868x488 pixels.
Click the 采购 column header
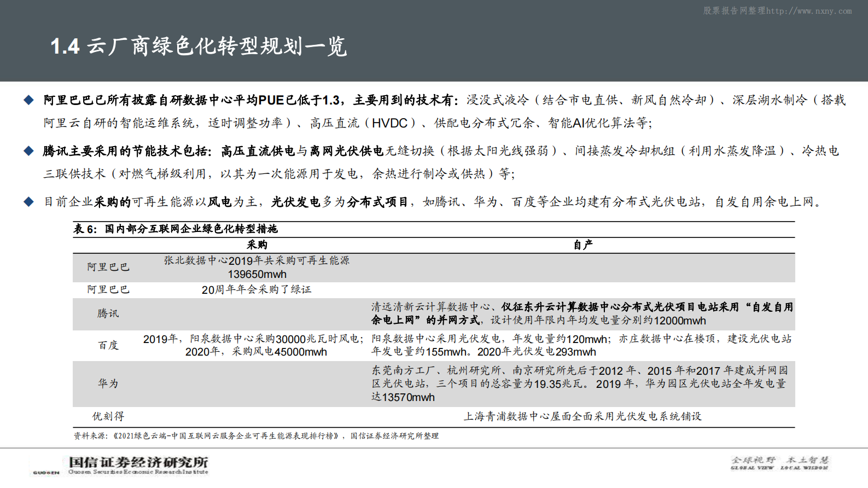point(257,245)
